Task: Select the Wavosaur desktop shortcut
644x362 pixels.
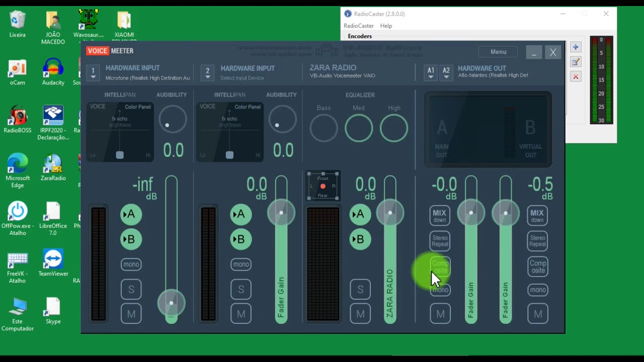Action: [x=89, y=24]
